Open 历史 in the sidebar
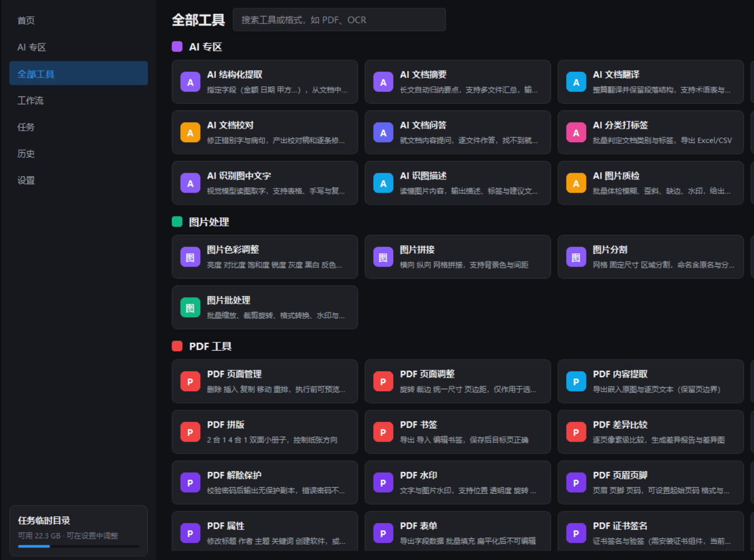The image size is (754, 560). coord(79,153)
